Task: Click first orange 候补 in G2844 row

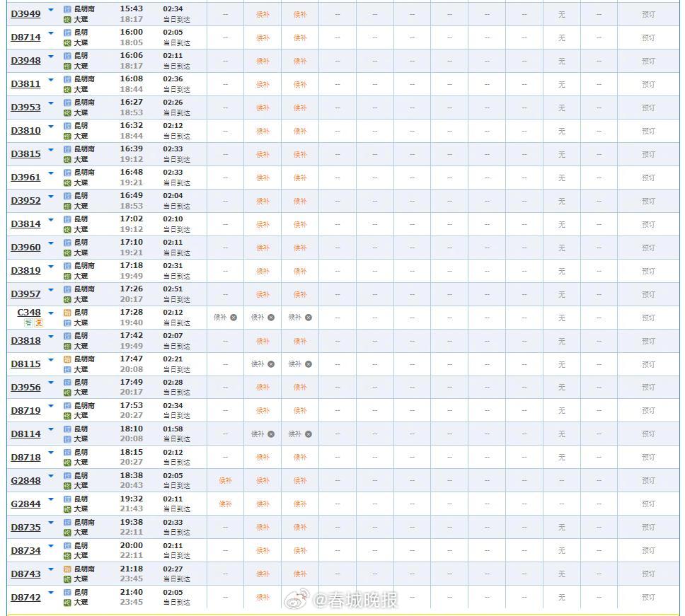Action: [226, 504]
